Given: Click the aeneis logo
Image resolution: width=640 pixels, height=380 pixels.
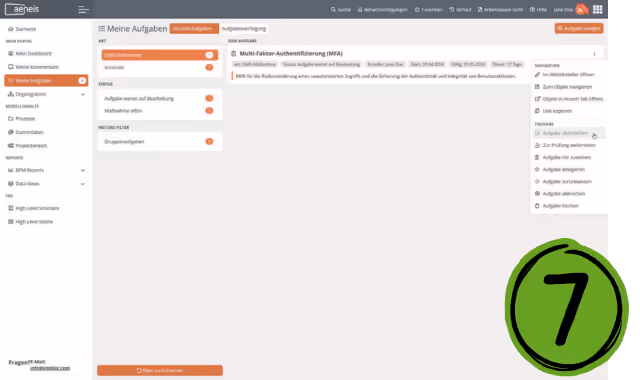Looking at the screenshot, I should click(22, 9).
